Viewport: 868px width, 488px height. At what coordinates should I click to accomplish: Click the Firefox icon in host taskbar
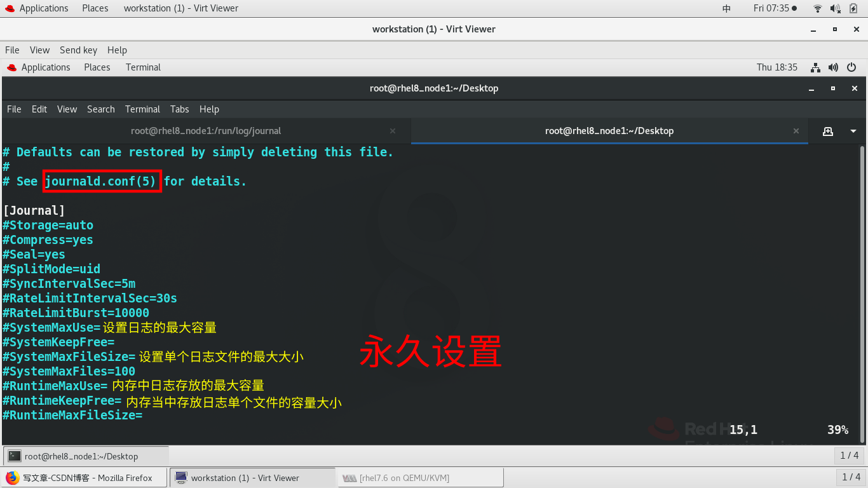click(12, 478)
